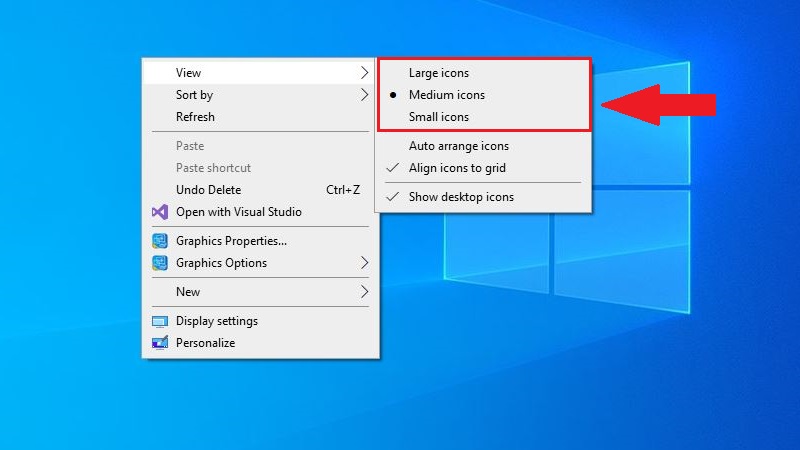Click the Visual Studio icon in context menu
This screenshot has height=450, width=800.
(159, 212)
